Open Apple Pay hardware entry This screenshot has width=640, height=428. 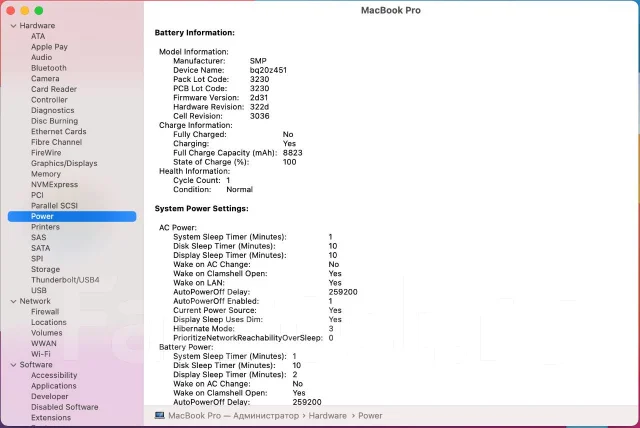pyautogui.click(x=49, y=47)
